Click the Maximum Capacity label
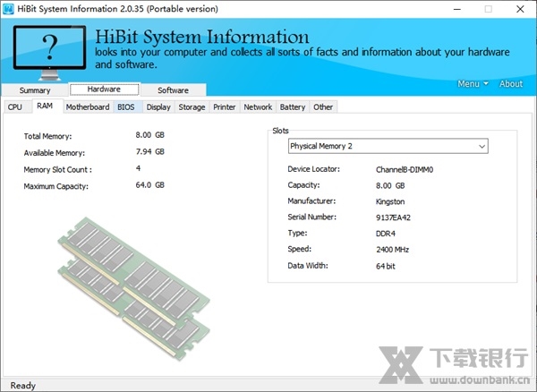The image size is (537, 392). coord(55,186)
